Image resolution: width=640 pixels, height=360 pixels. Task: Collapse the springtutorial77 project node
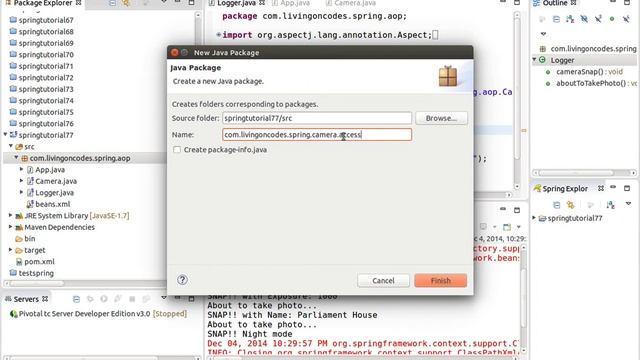point(5,134)
